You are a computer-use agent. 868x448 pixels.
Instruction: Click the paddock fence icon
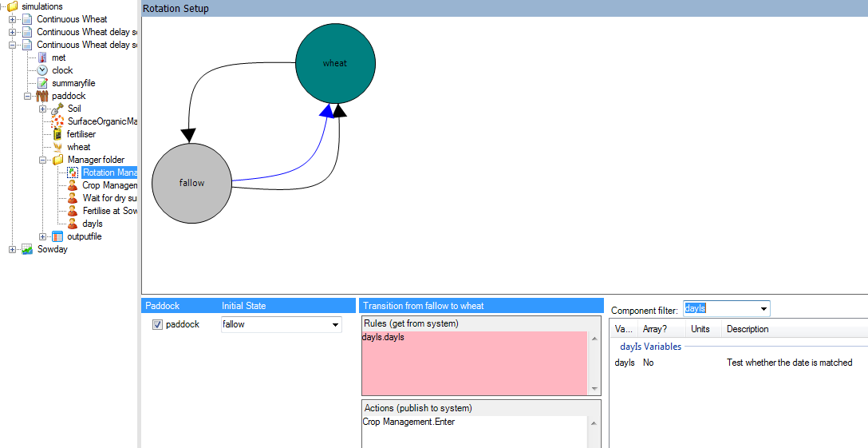coord(42,96)
